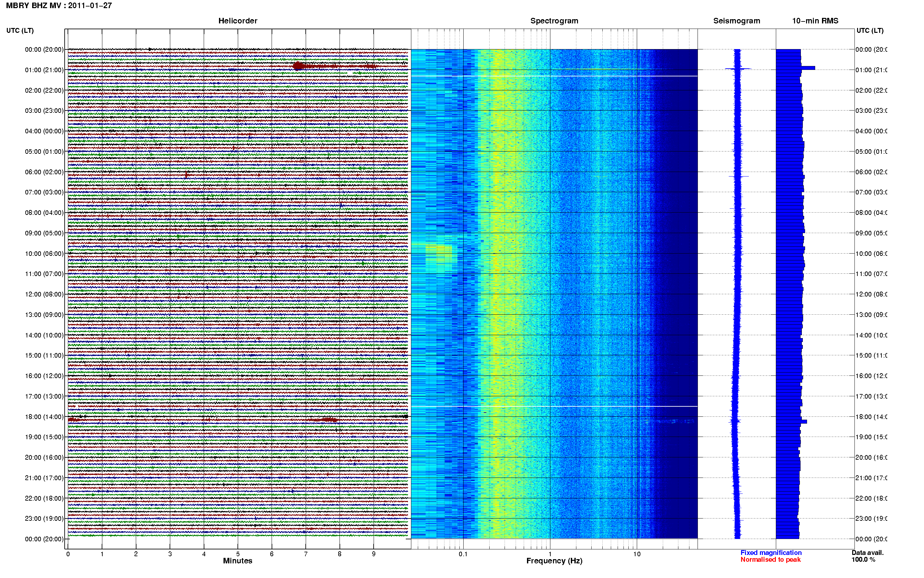Click the '0.1' frequency tick label
The height and width of the screenshot is (578, 924).
click(x=463, y=554)
